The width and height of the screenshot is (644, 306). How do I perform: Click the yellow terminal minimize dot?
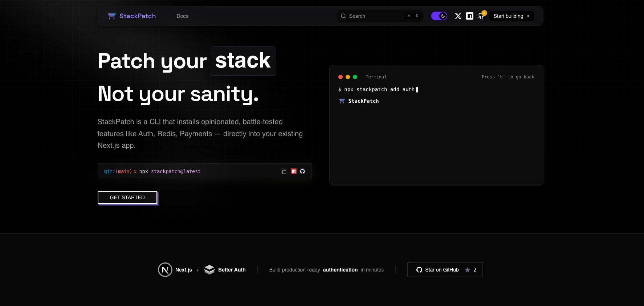(348, 77)
